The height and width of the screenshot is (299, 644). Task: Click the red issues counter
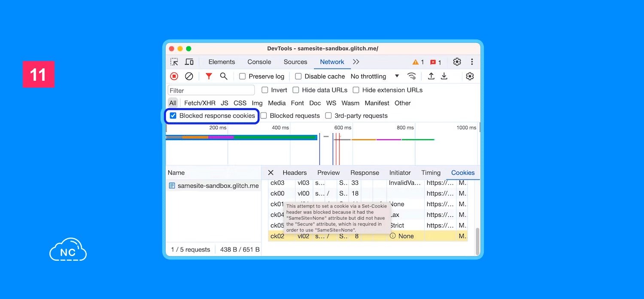436,62
